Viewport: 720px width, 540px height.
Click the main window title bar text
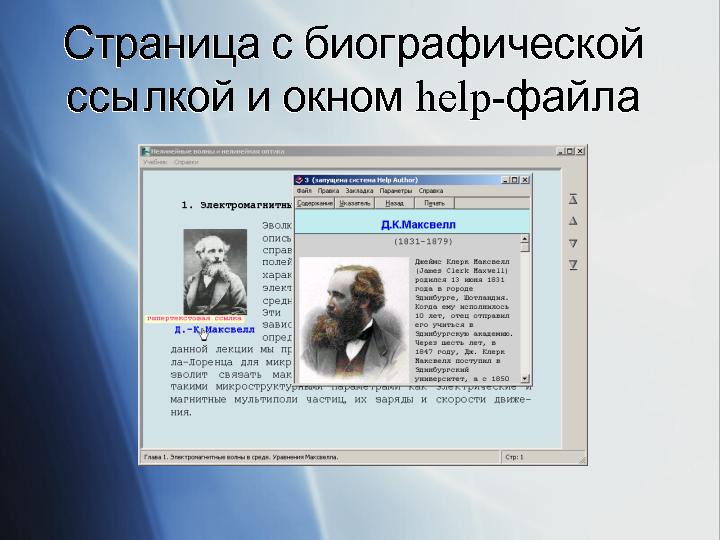pyautogui.click(x=218, y=151)
